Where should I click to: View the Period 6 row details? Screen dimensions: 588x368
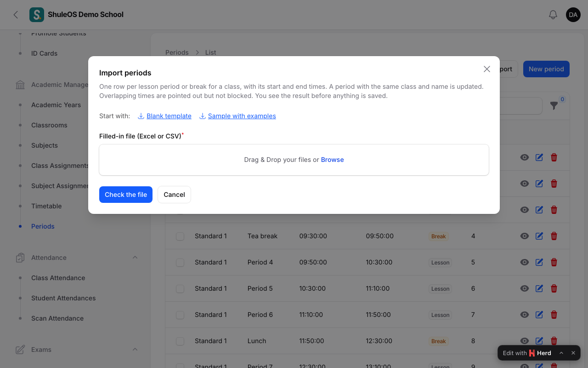[524, 315]
